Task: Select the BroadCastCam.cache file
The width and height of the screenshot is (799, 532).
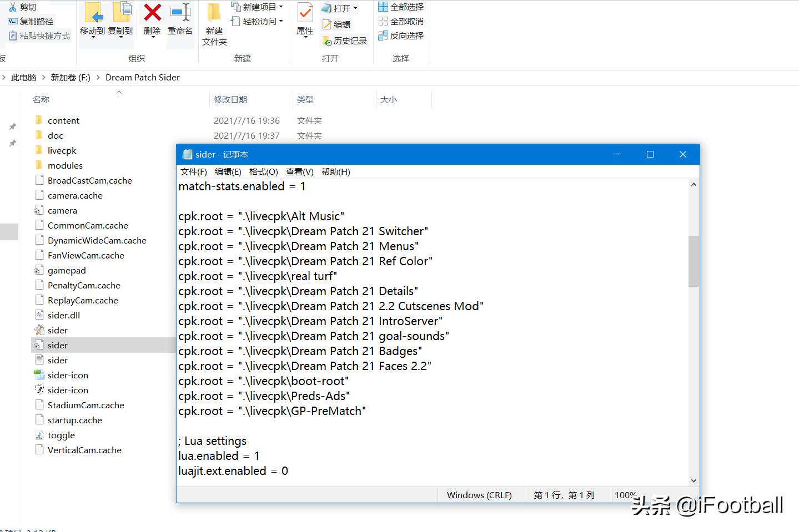Action: click(89, 181)
